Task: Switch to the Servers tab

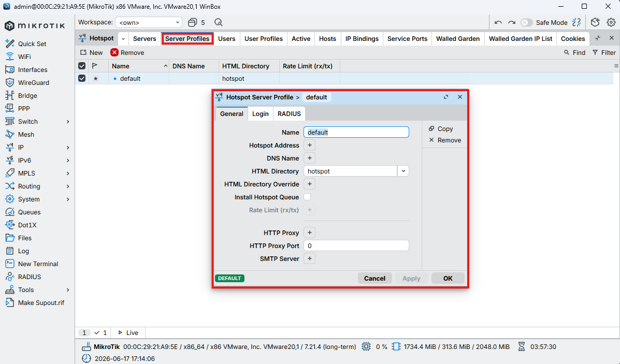Action: coord(145,39)
